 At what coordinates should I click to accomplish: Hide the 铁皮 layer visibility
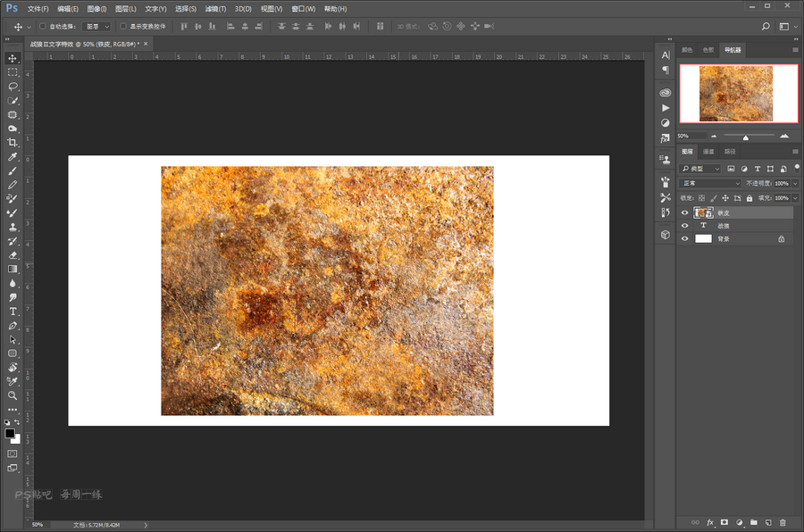point(685,213)
